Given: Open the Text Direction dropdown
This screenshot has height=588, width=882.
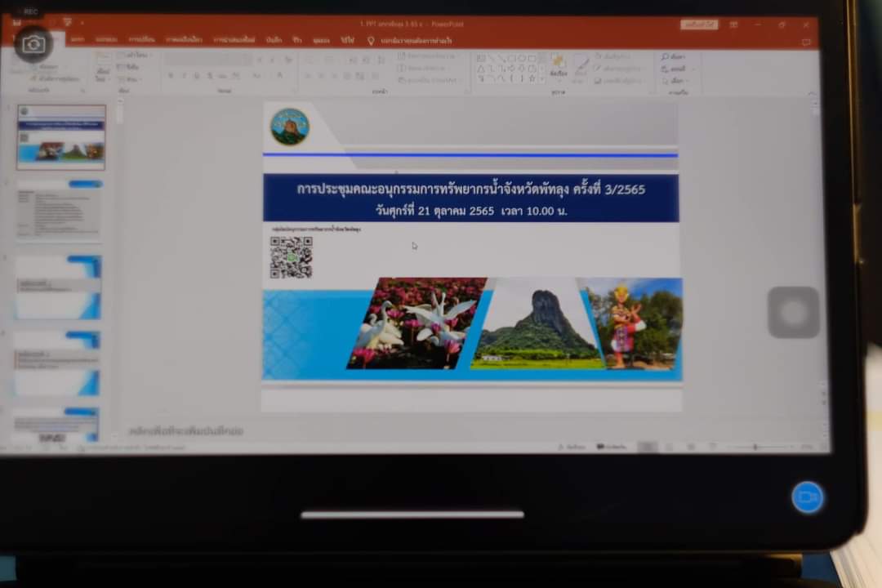Looking at the screenshot, I should (427, 56).
